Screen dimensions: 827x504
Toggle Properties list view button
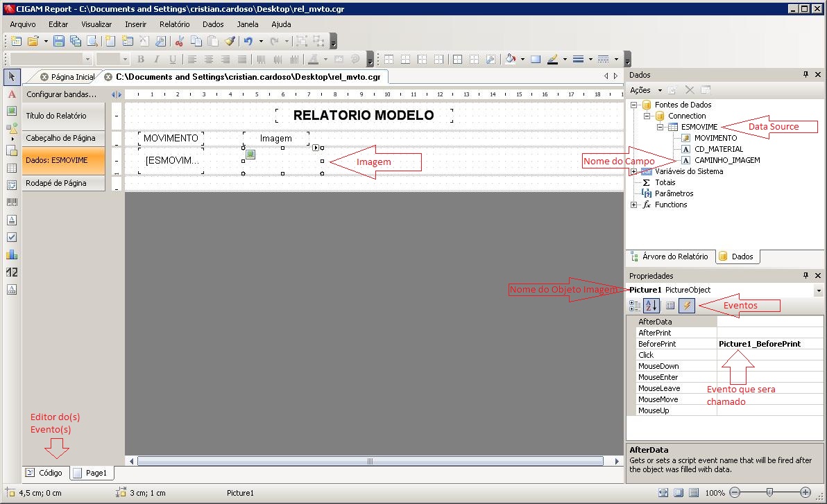click(x=670, y=305)
